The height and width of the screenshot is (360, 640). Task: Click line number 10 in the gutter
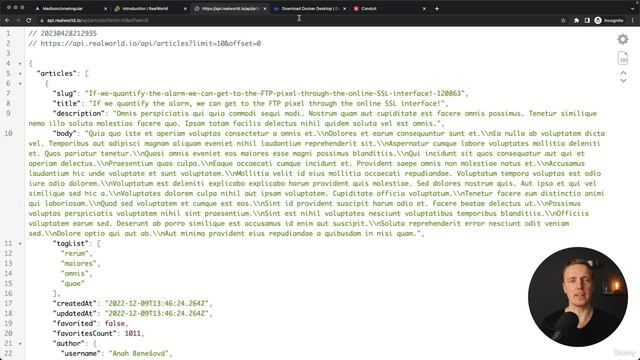(9, 133)
